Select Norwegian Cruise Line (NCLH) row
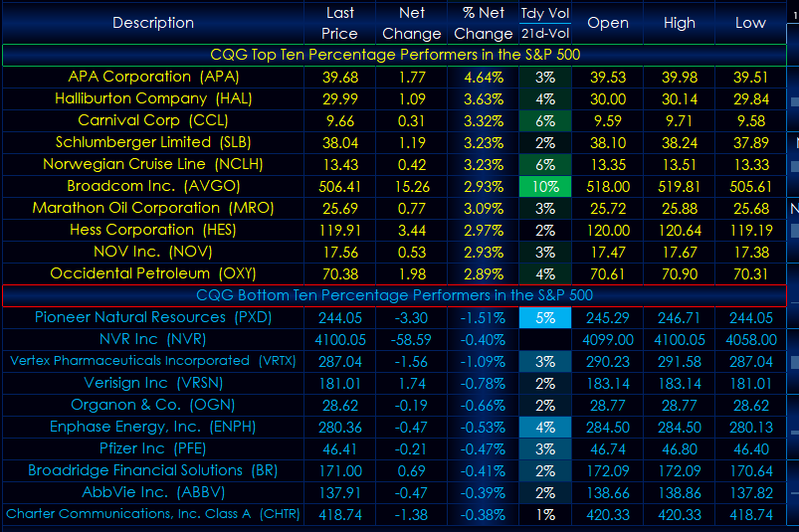799x532 pixels. click(395, 165)
